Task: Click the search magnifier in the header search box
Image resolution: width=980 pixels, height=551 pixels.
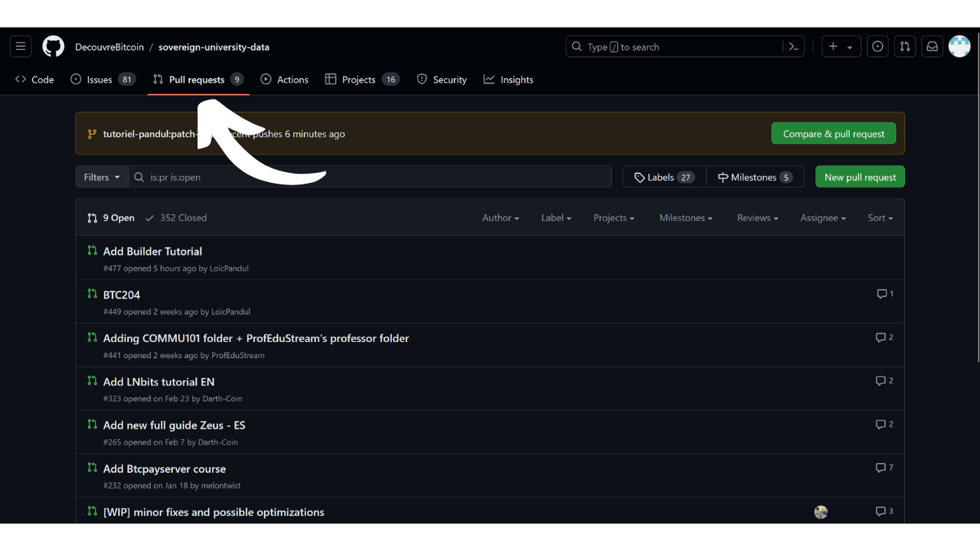Action: (577, 47)
